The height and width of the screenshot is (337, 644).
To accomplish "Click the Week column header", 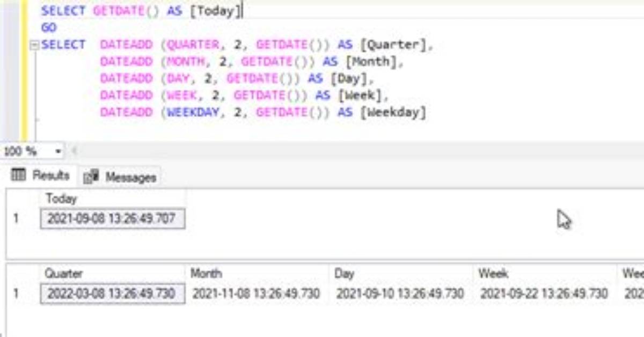I will [544, 274].
